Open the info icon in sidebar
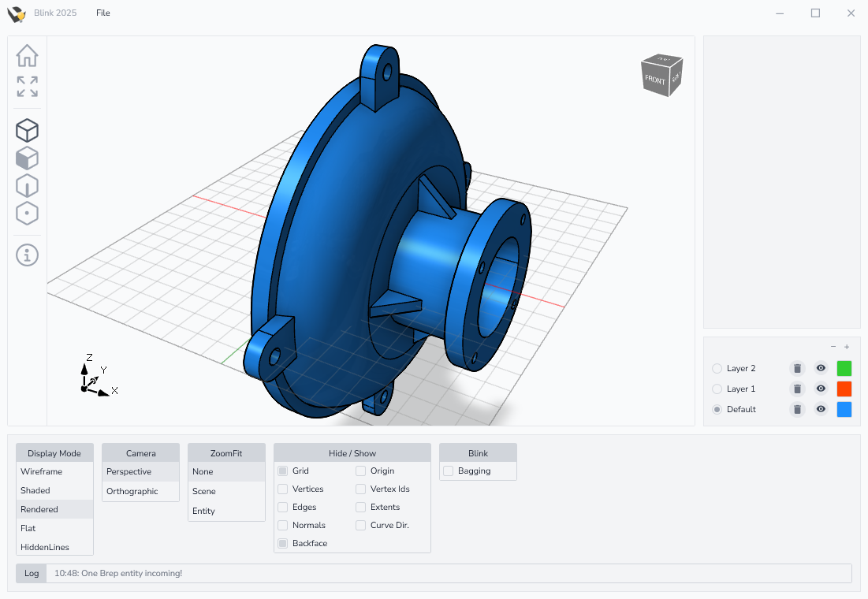 27,255
